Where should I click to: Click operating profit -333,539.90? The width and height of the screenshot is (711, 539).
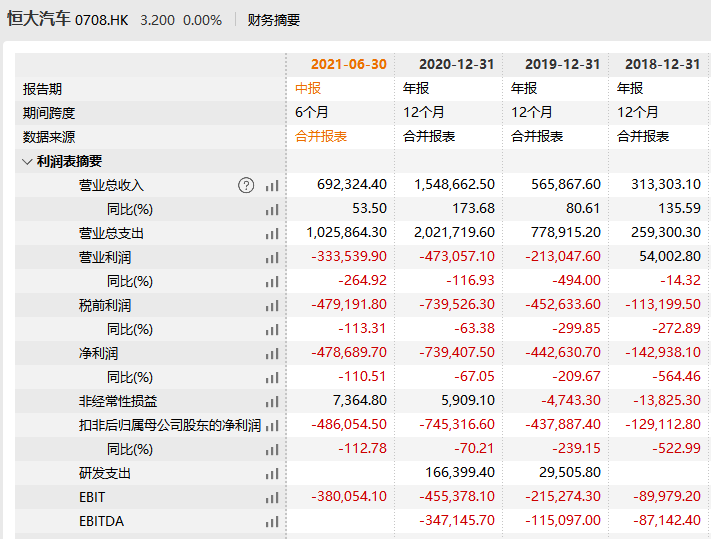[349, 257]
